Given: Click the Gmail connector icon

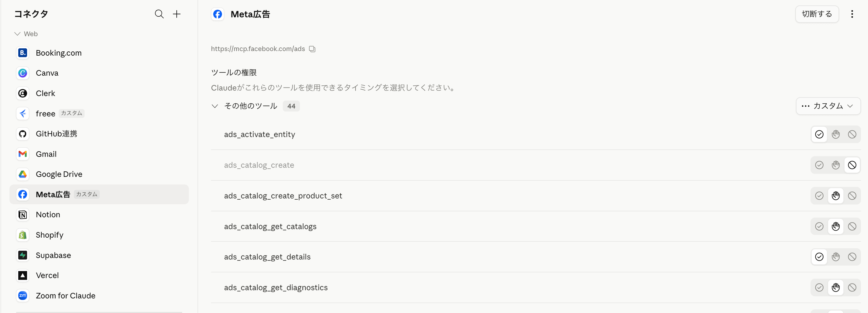Looking at the screenshot, I should coord(23,154).
